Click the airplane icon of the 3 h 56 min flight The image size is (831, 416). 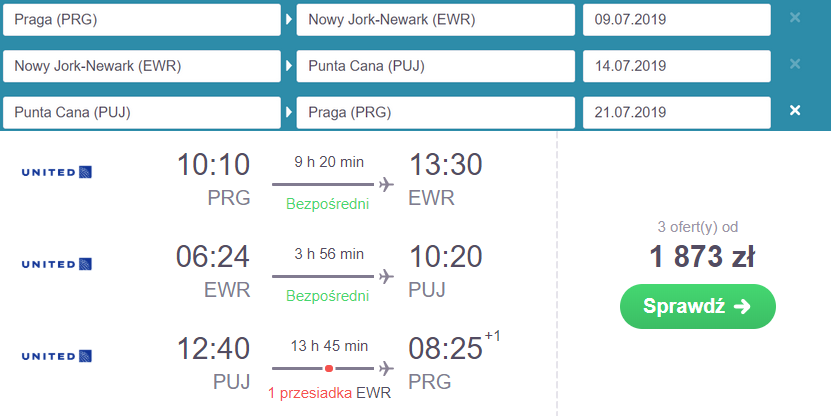385,276
